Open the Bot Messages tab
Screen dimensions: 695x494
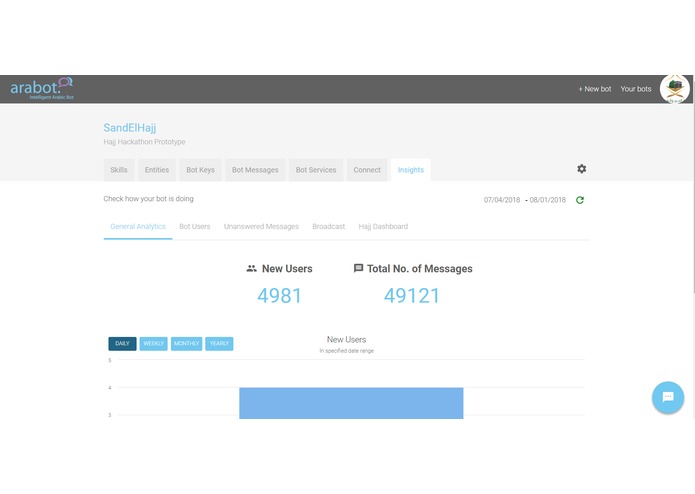coord(255,170)
